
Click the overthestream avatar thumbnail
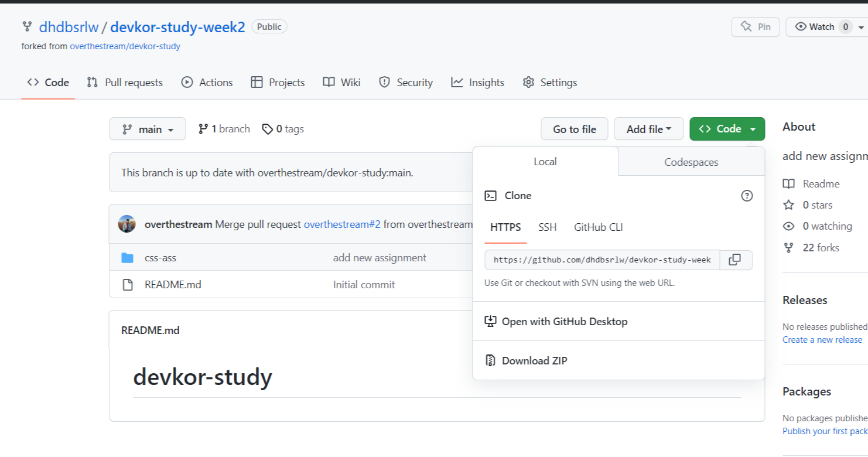click(127, 224)
